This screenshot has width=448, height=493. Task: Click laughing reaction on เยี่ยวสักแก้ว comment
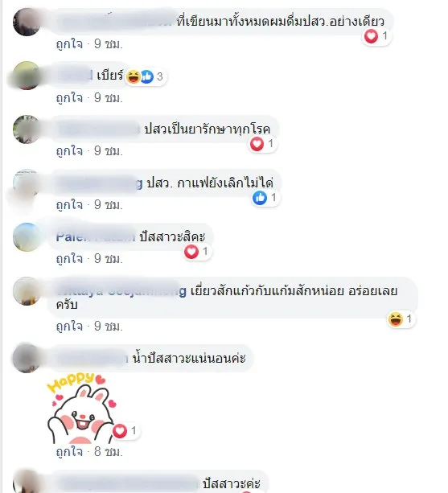point(396,319)
